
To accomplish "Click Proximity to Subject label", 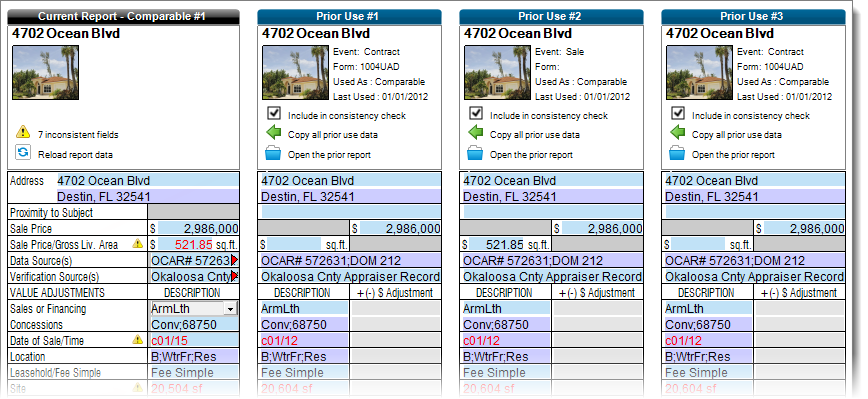I will point(51,213).
